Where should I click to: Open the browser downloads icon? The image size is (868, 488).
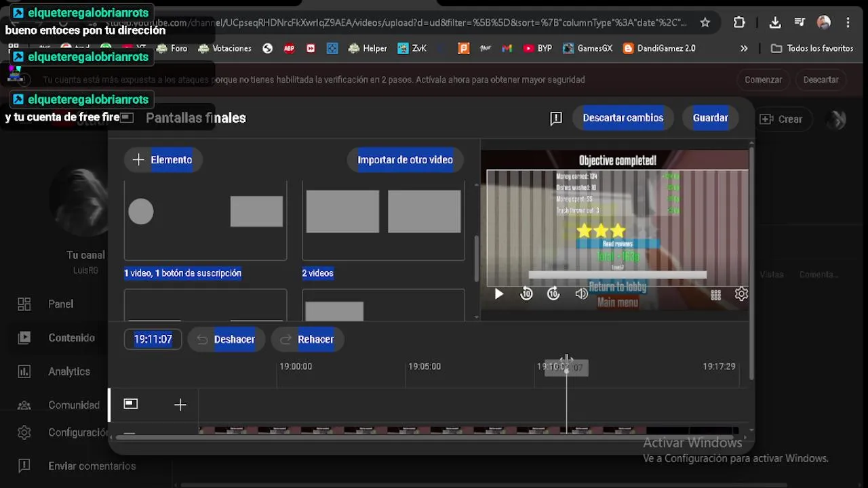775,22
